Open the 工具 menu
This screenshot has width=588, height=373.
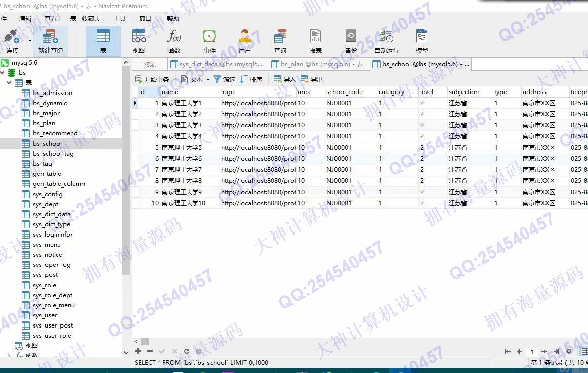click(120, 18)
